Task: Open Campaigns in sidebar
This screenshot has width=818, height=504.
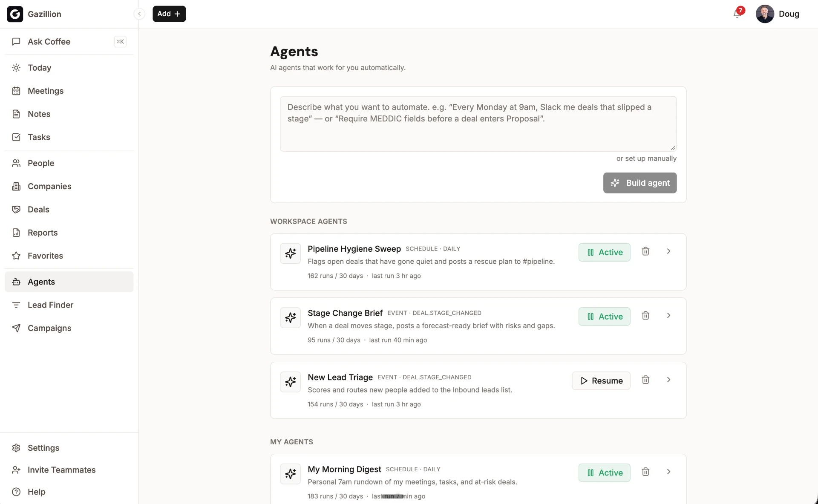Action: tap(69, 328)
